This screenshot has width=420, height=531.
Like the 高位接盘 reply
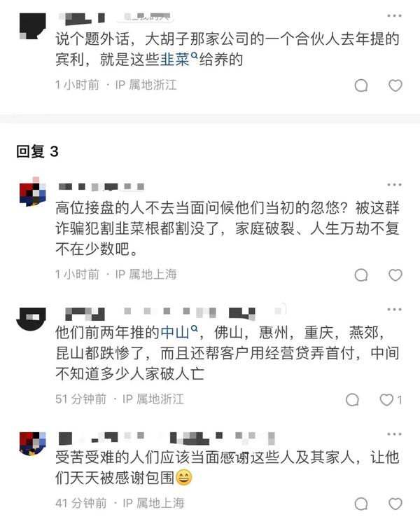point(395,275)
